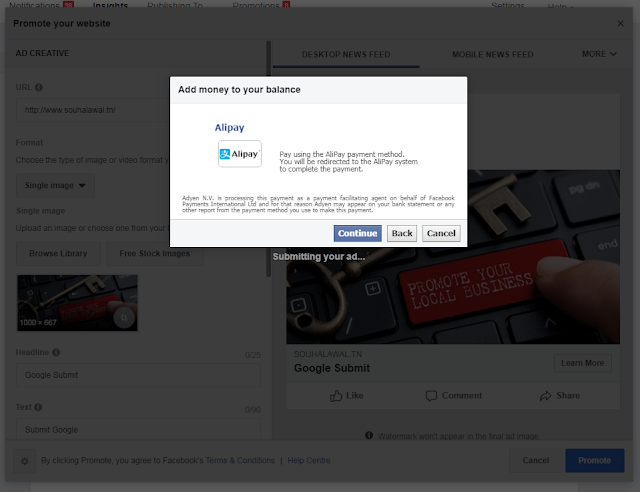Click the Text field containing Submit Google

[x=138, y=429]
